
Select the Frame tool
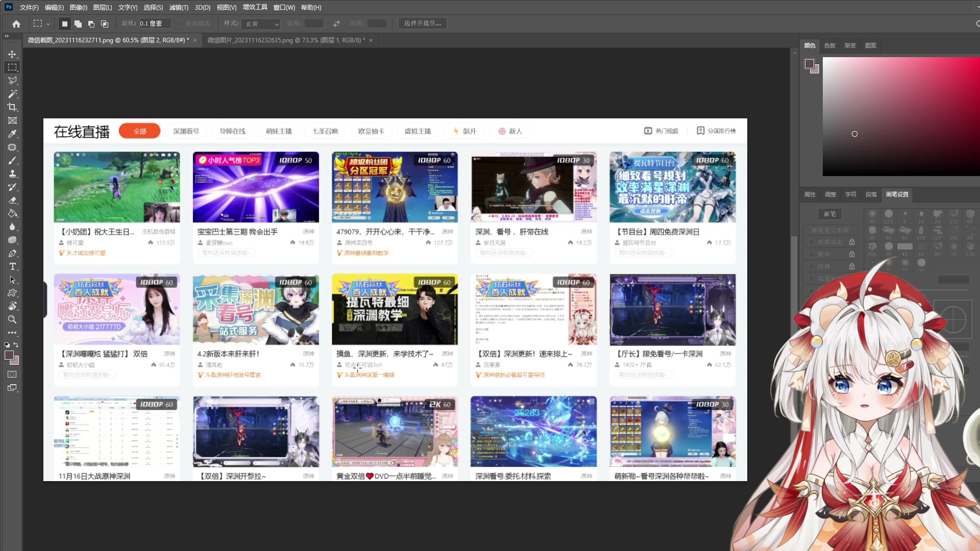pyautogui.click(x=12, y=120)
